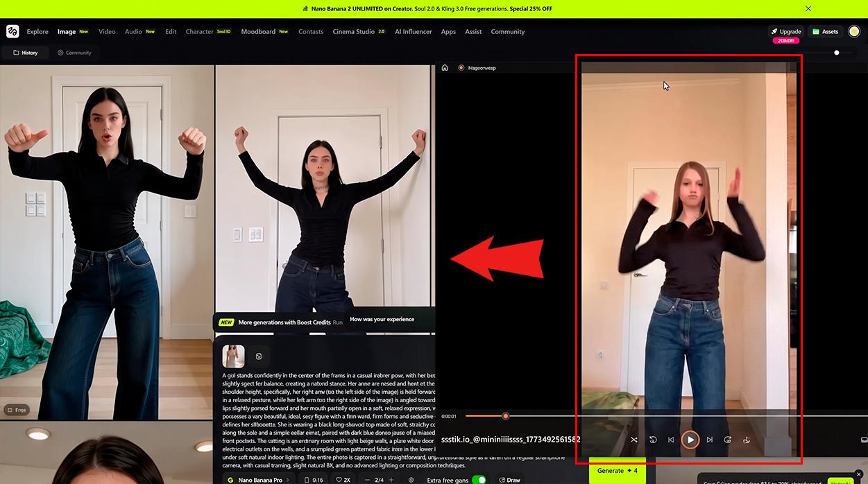Switch to the Community tab
The width and height of the screenshot is (868, 484).
tap(74, 53)
